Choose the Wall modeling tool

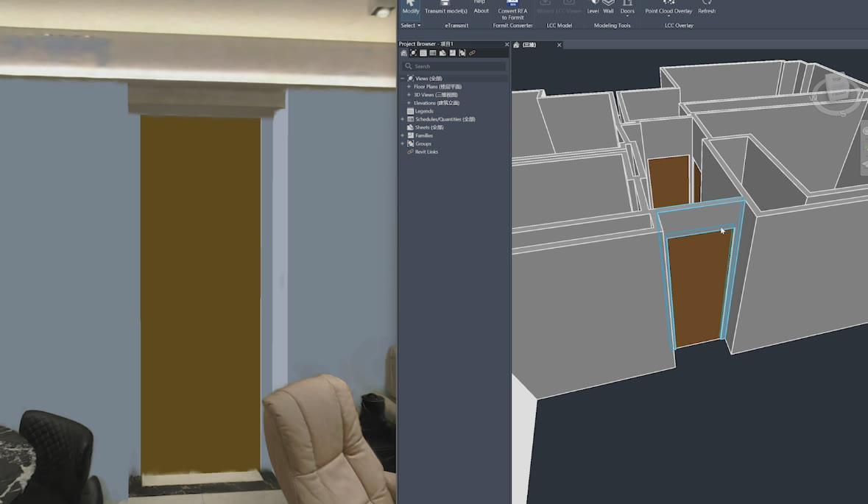608,8
